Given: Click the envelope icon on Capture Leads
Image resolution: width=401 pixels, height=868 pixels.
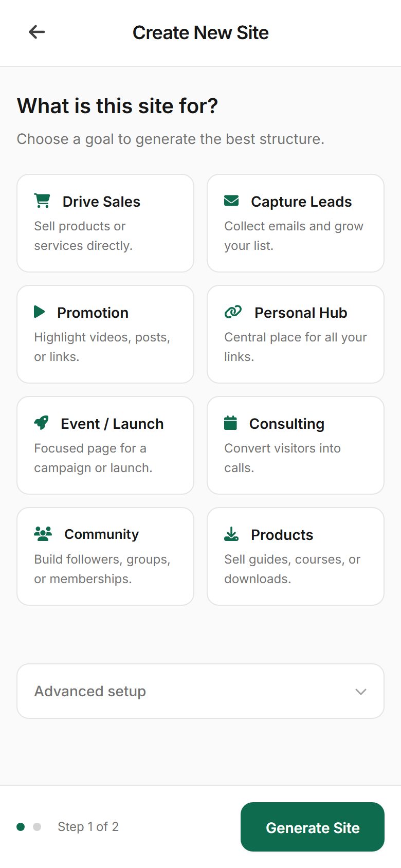Looking at the screenshot, I should pyautogui.click(x=232, y=201).
